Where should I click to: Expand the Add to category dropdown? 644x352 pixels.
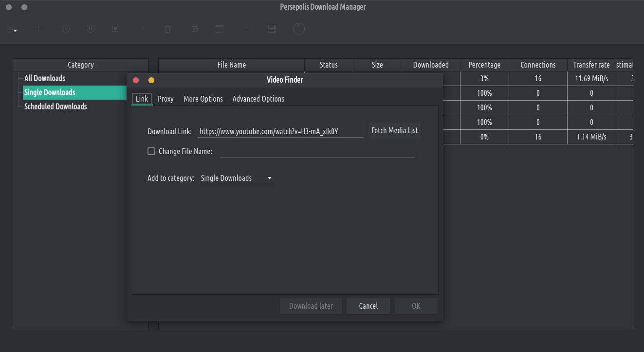(237, 178)
